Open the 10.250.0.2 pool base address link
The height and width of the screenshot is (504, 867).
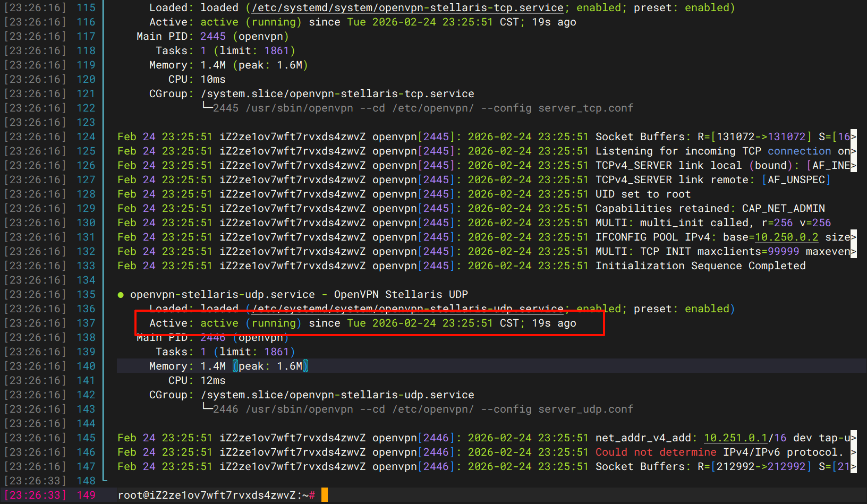[787, 237]
